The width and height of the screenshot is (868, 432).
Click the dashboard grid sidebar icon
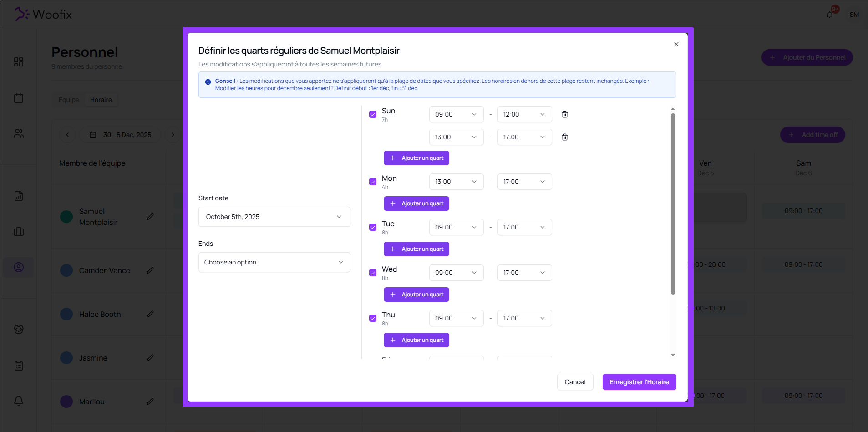19,62
